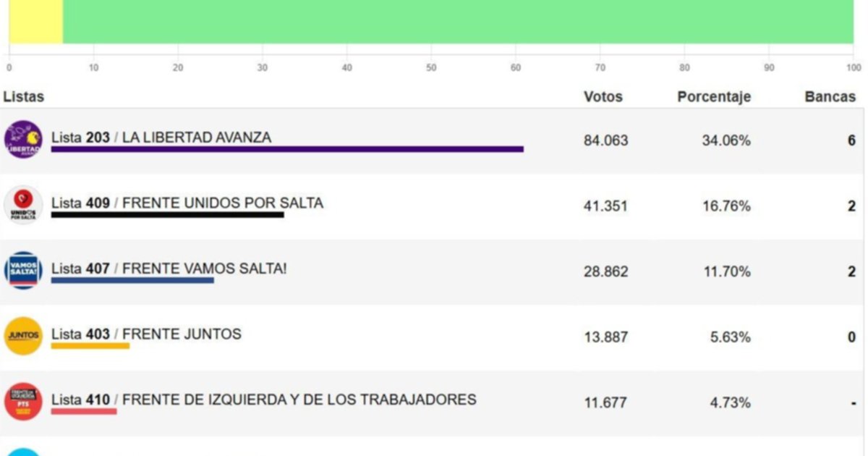Click the green segment of the top bar
Viewport: 868px width, 456px height.
[x=457, y=22]
